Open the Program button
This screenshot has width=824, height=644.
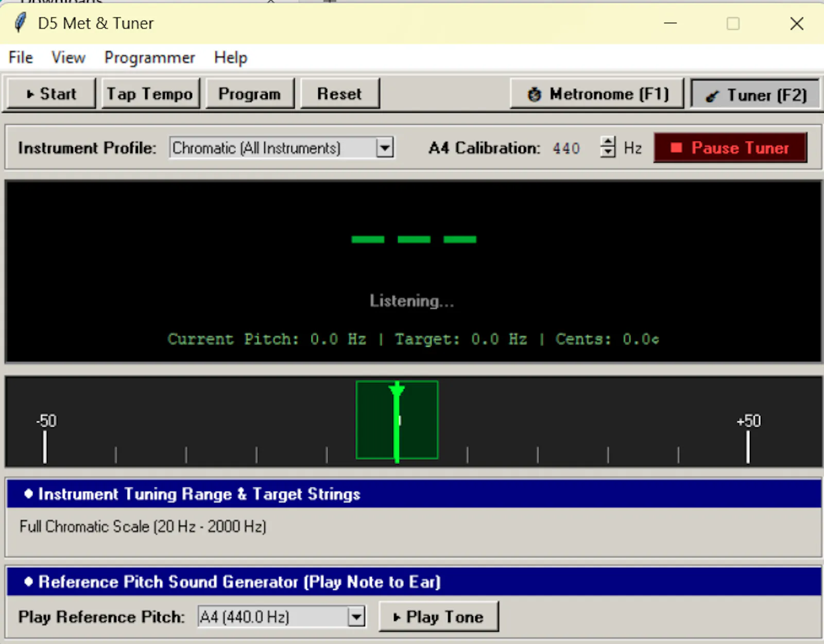coord(250,94)
